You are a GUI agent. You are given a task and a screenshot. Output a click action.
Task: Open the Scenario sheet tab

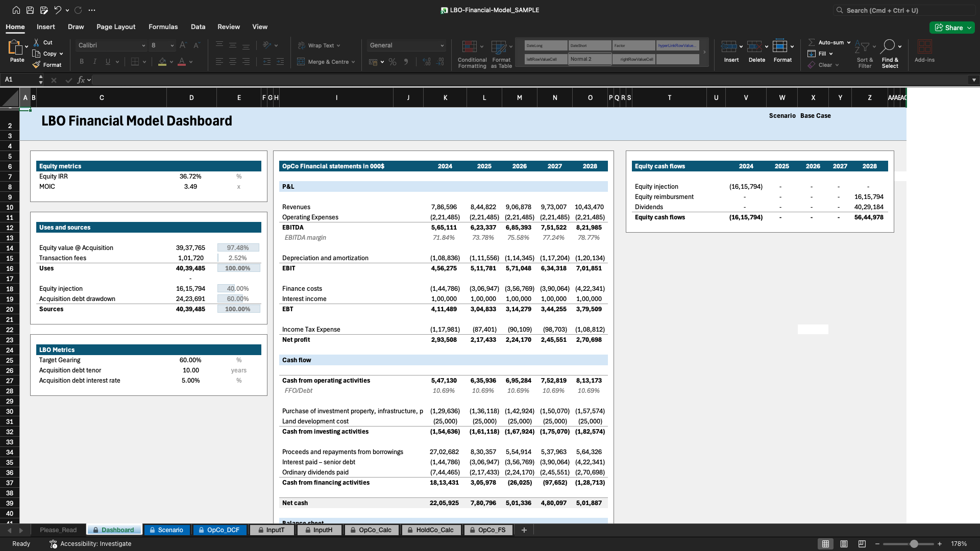pos(167,530)
